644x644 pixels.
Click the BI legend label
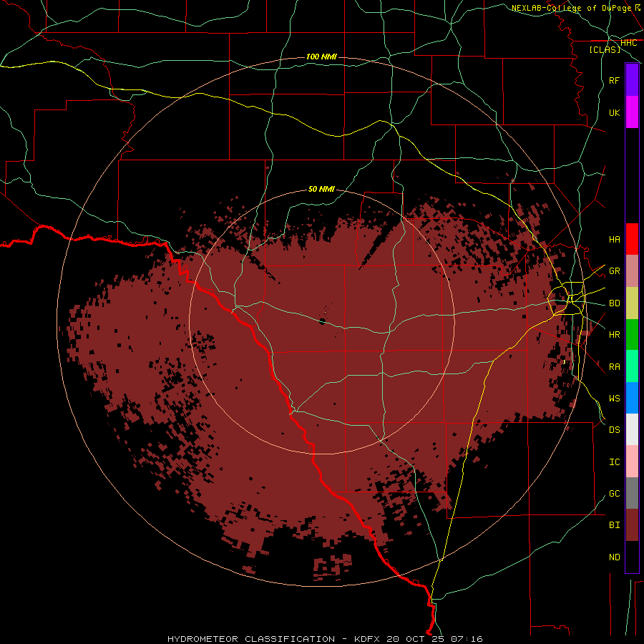(x=614, y=525)
